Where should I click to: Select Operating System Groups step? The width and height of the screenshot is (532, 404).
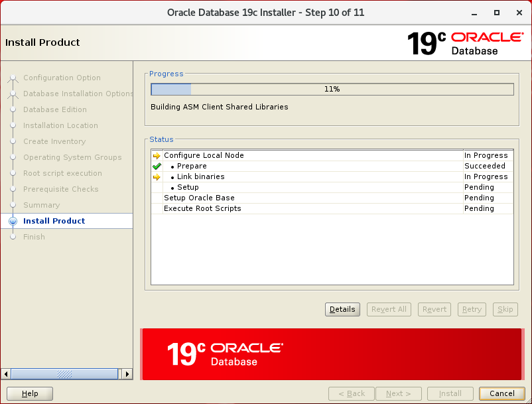point(72,157)
